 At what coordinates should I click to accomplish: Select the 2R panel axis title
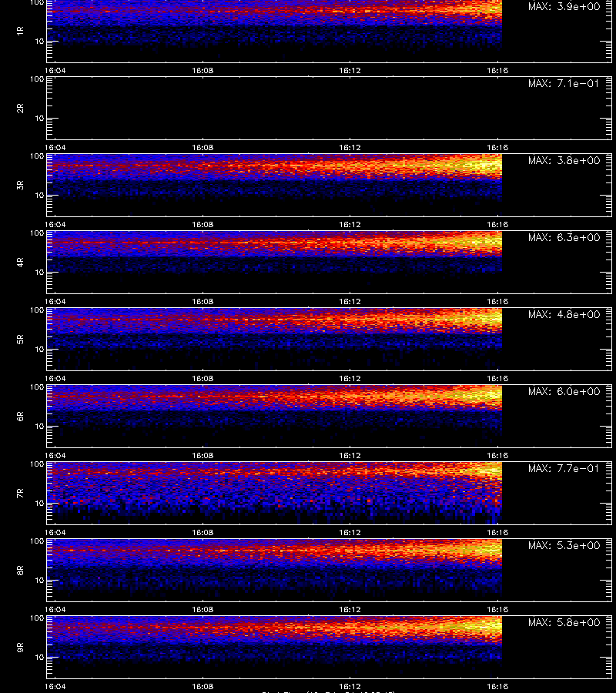[20, 109]
